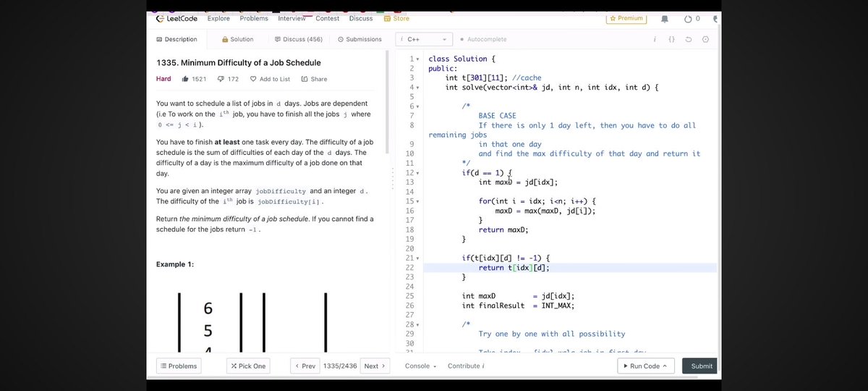Collapse the code fold arrow on line 4

coord(417,88)
